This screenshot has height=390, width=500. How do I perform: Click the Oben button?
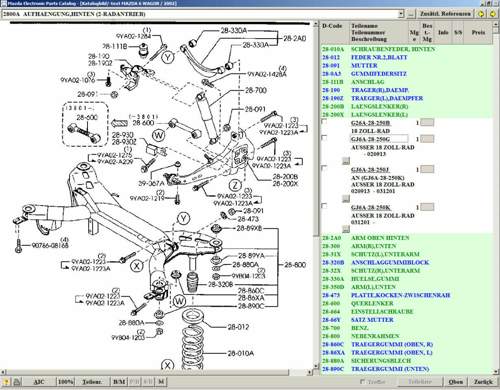[456, 382]
